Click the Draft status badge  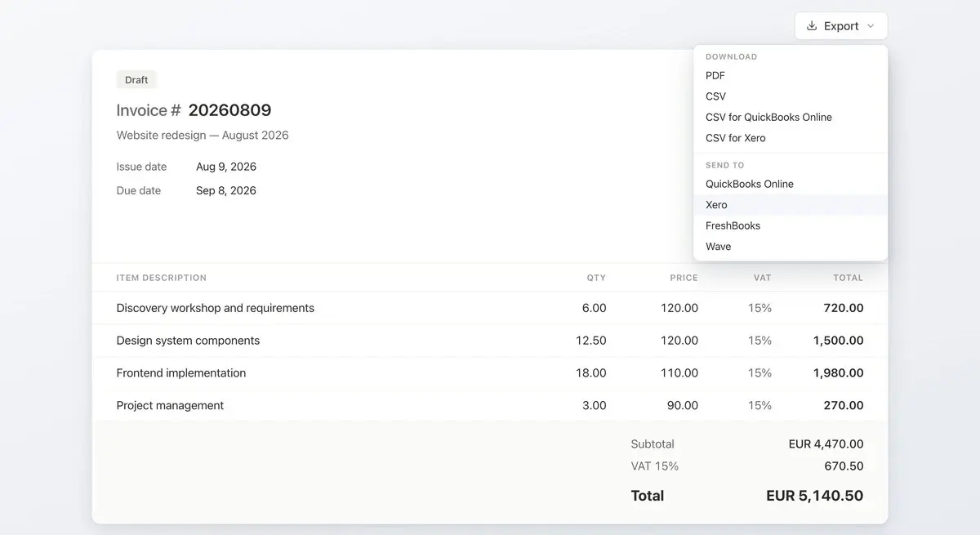coord(136,80)
